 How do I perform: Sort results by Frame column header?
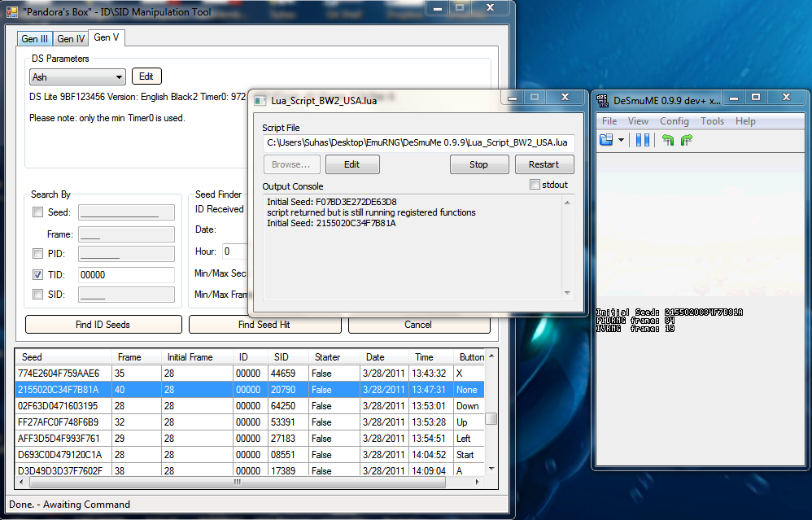pos(137,357)
